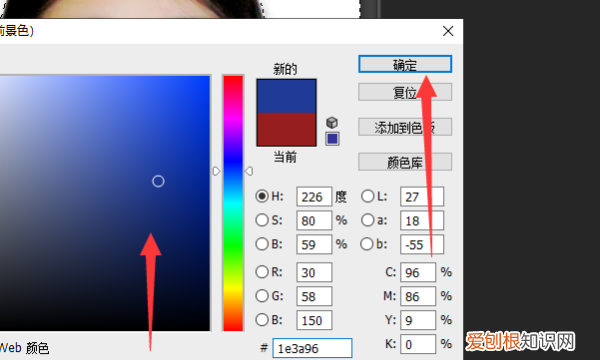
Task: Click the left hue slider arrow handle
Action: point(217,171)
